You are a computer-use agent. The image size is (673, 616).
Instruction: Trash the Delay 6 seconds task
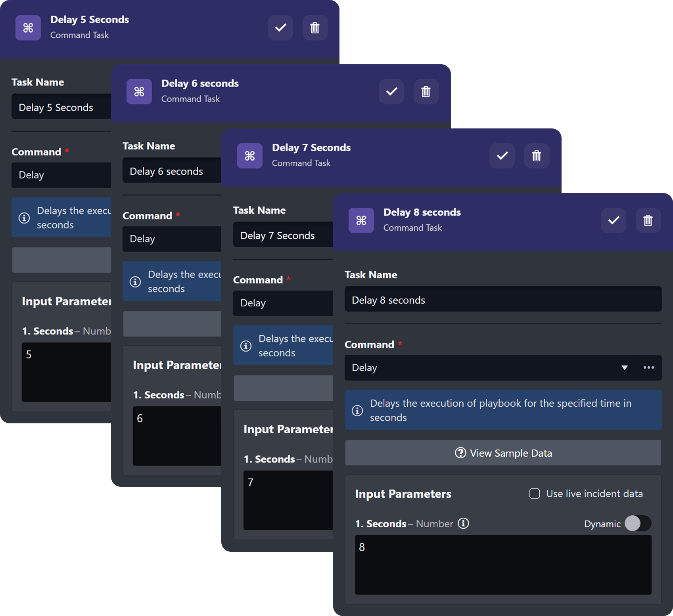pos(426,92)
